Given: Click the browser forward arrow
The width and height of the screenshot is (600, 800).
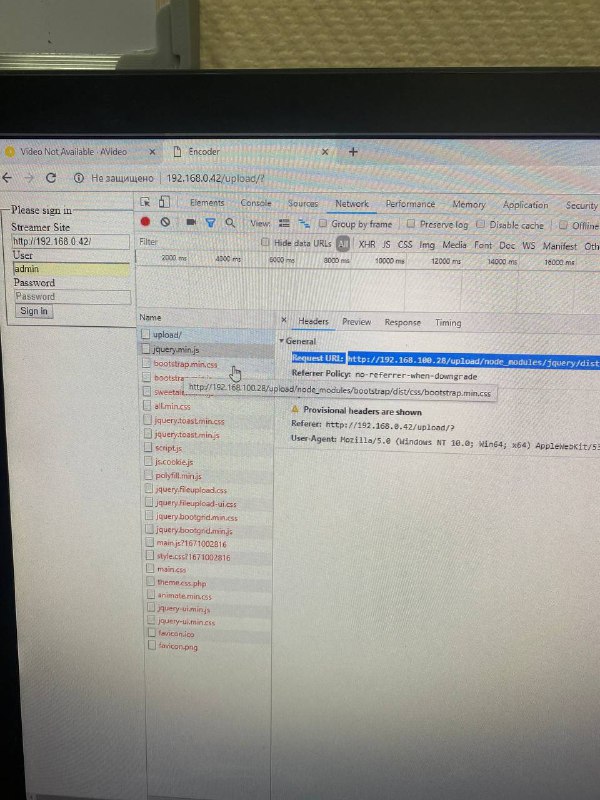Looking at the screenshot, I should [30, 178].
